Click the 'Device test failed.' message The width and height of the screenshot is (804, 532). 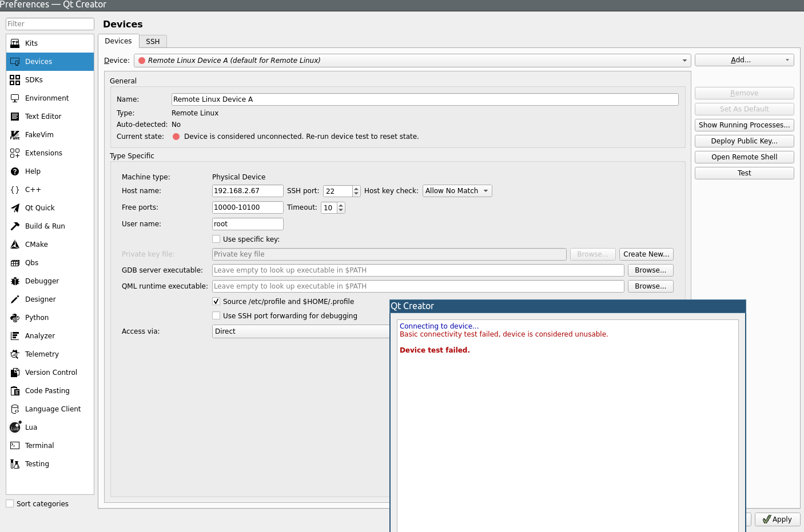pyautogui.click(x=435, y=350)
